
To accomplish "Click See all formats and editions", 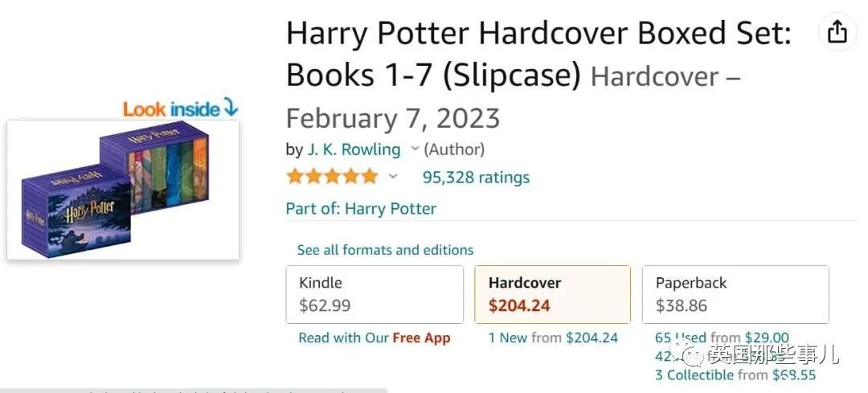I will click(x=385, y=250).
